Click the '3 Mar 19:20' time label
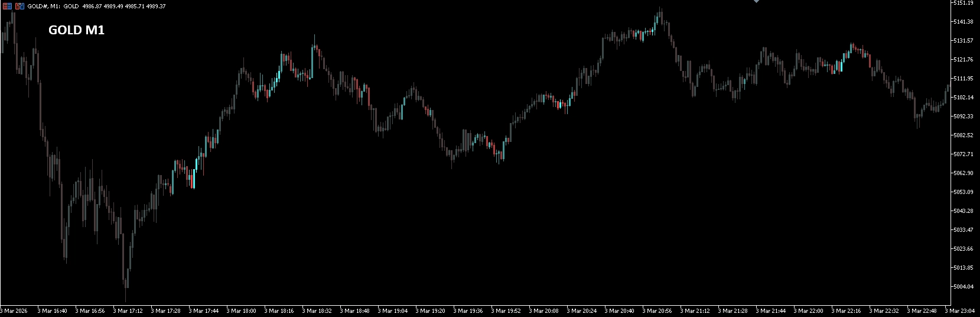The height and width of the screenshot is (317, 980). coord(431,311)
